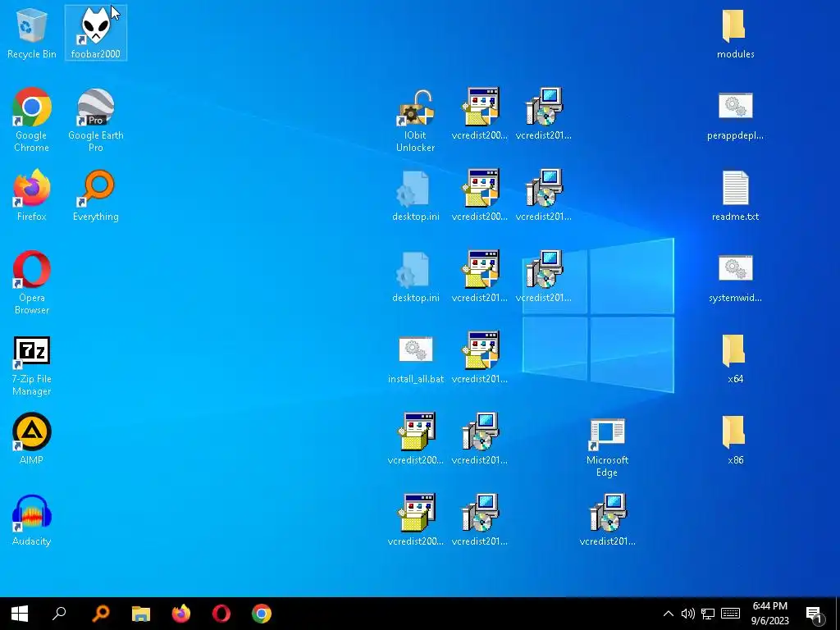The image size is (840, 630).
Task: Select the x64 folder
Action: [x=735, y=358]
